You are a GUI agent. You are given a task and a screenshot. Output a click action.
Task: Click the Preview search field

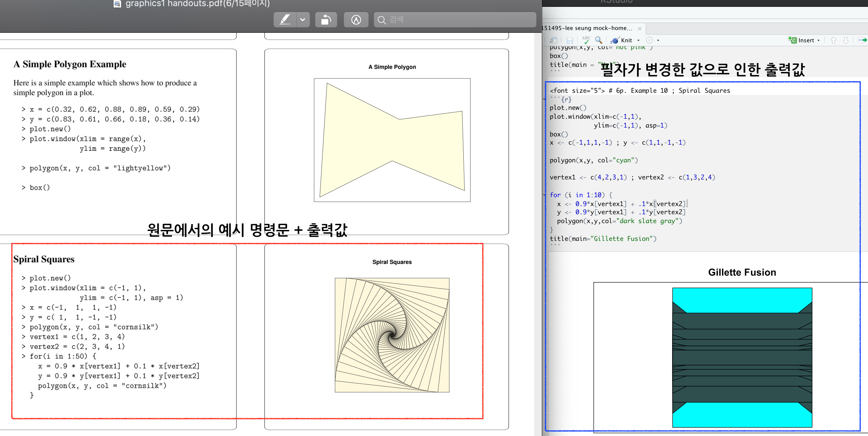click(455, 20)
